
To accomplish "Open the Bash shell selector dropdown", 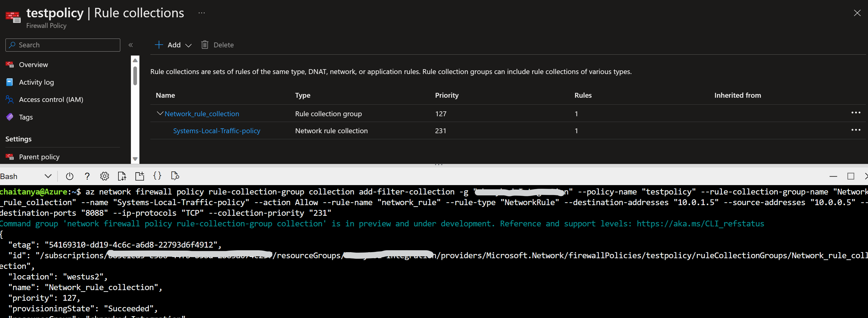I will coord(47,176).
